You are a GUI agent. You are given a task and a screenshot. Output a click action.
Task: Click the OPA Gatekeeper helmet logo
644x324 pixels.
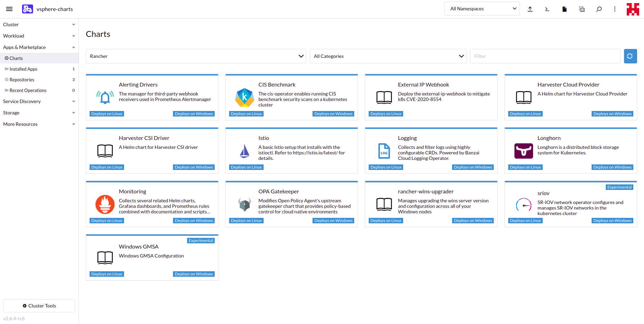pos(245,204)
